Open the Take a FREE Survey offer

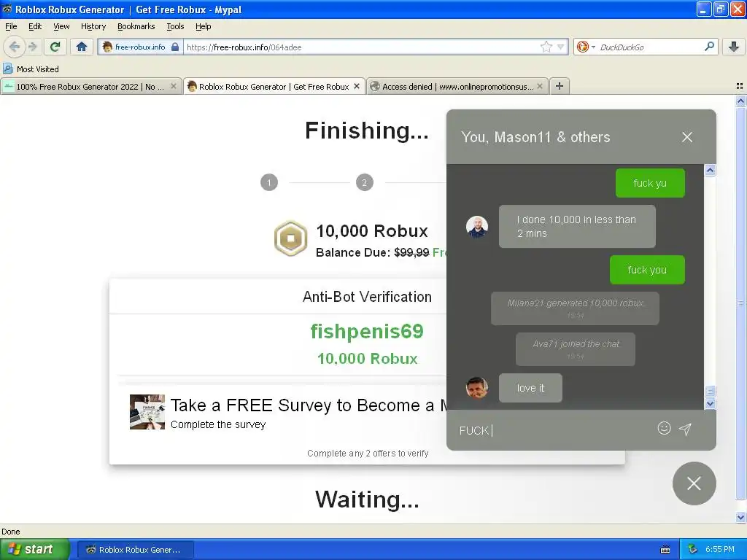309,405
